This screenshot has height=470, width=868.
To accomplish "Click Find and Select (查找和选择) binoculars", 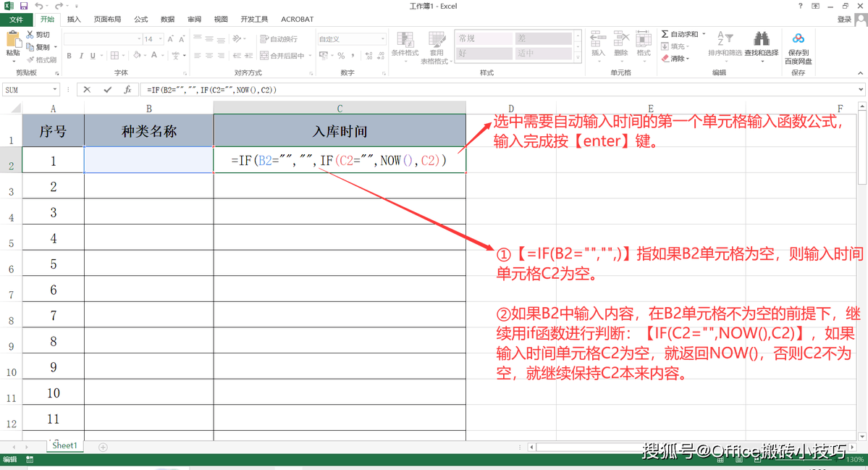I will pos(761,39).
